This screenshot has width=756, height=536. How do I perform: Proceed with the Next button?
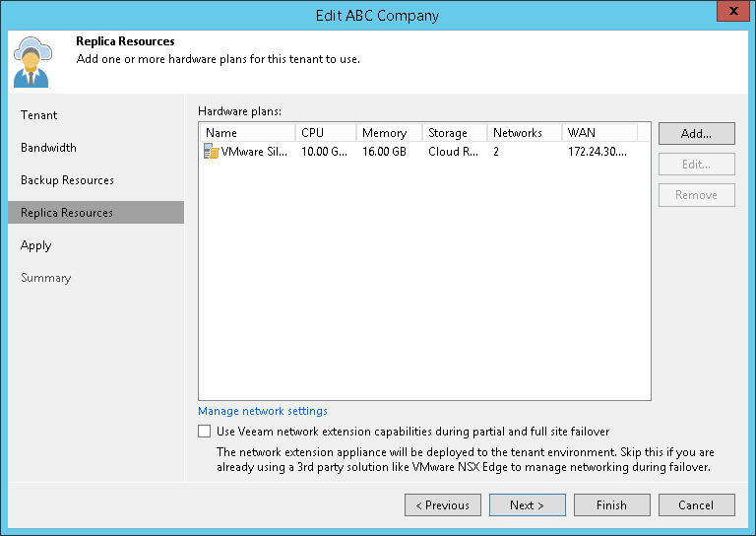528,505
